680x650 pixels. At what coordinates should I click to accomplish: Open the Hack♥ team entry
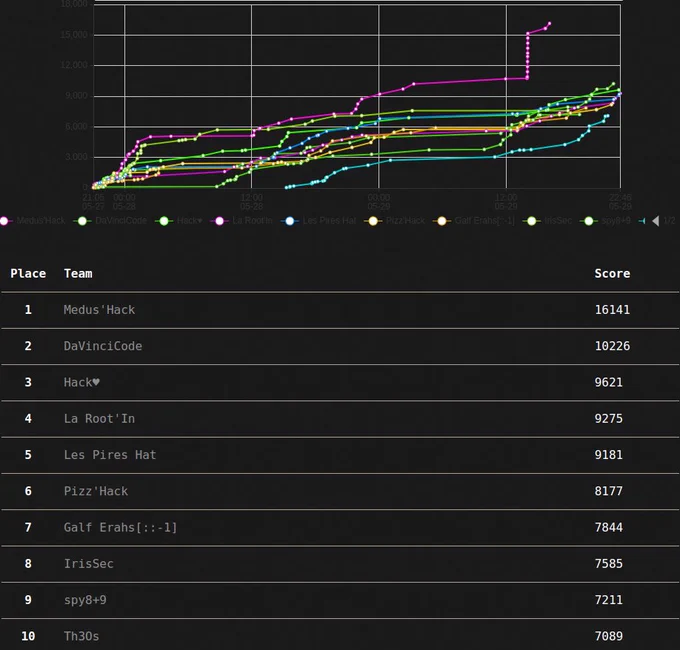[x=82, y=382]
